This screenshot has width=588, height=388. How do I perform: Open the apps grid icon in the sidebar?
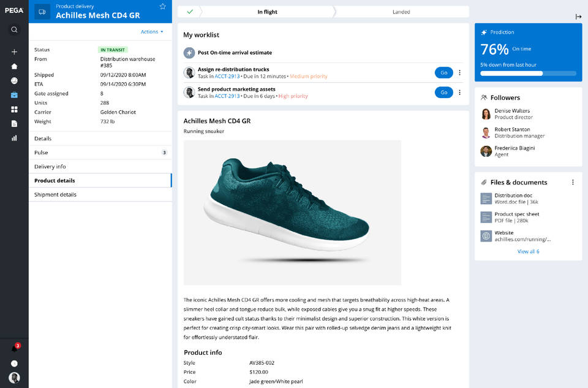pos(13,109)
